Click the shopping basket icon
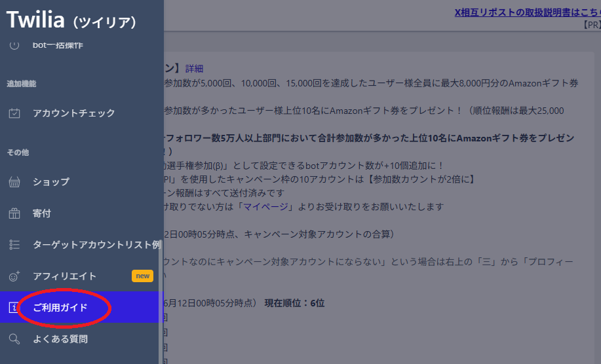The image size is (601, 364). click(14, 182)
